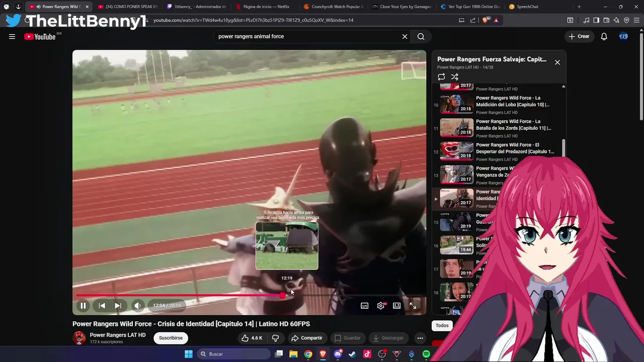This screenshot has height=362, width=644.
Task: Click the Compartir share button
Action: click(307, 338)
